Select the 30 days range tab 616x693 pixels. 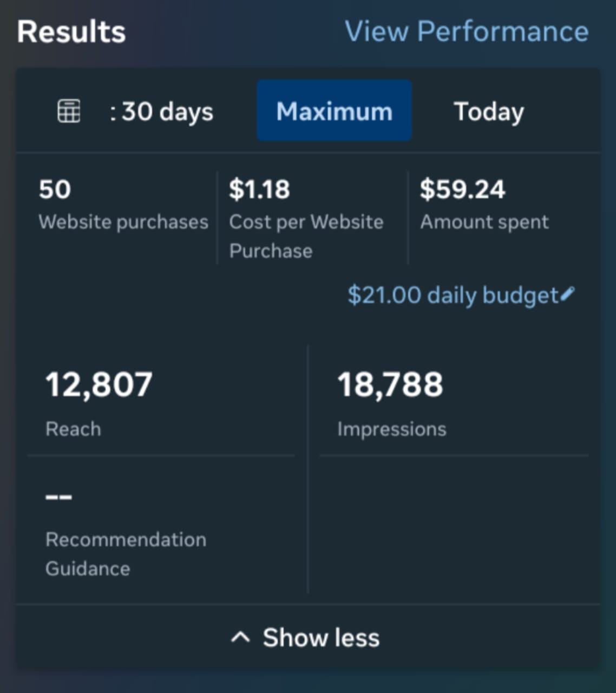pos(161,112)
